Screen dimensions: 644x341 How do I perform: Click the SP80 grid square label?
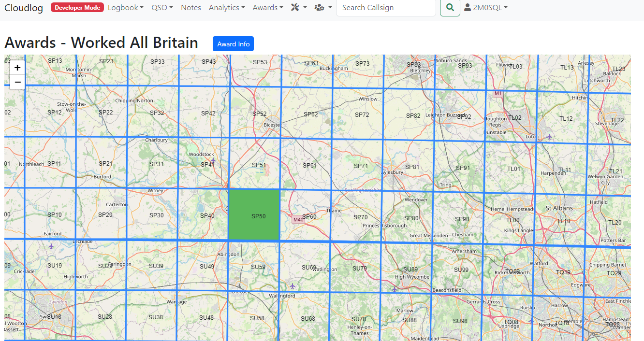pos(411,218)
